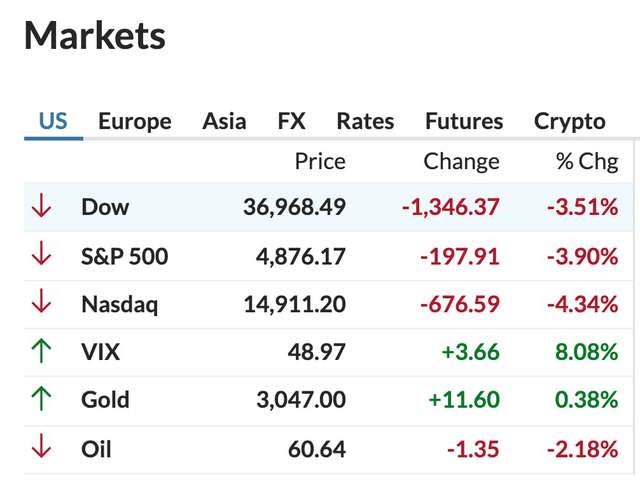Click the red down arrow next to S&P 500
Screen dimensions: 640x491
point(41,256)
